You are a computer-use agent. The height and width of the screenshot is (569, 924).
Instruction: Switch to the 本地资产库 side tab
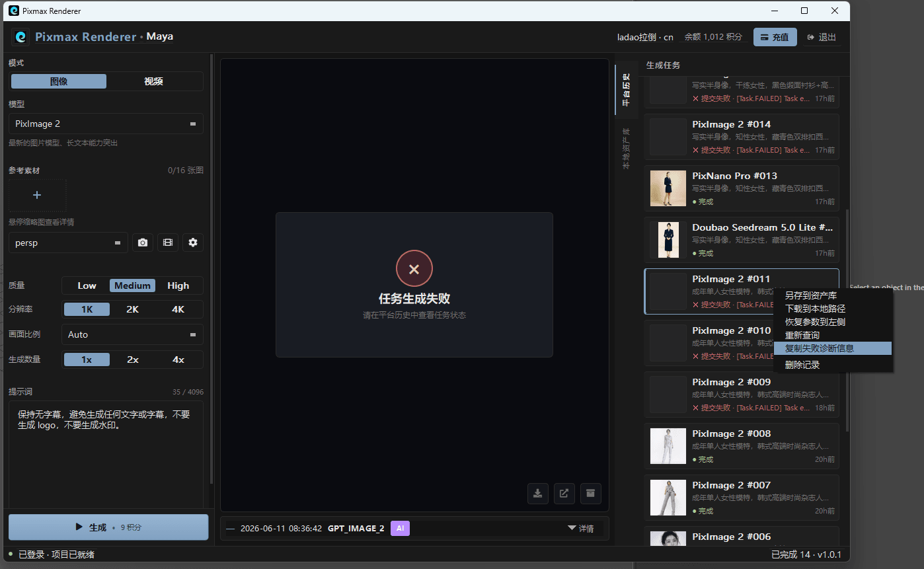point(626,149)
